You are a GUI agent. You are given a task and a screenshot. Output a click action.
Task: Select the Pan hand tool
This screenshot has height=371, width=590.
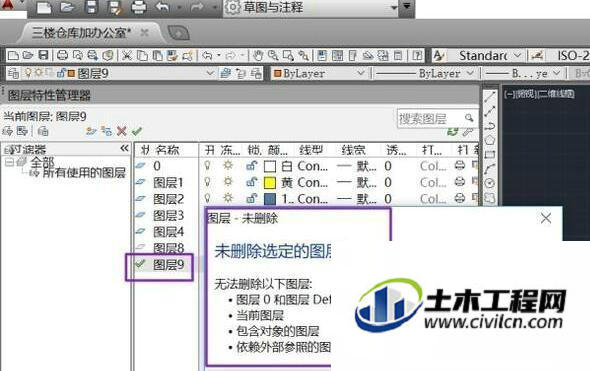point(258,56)
